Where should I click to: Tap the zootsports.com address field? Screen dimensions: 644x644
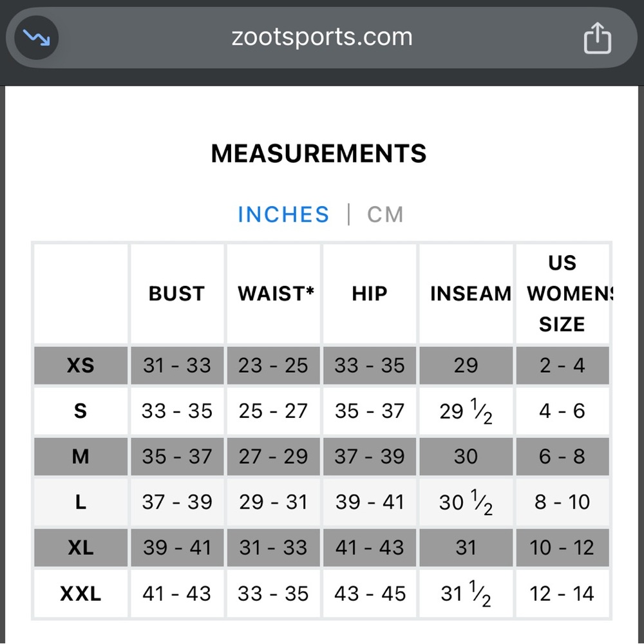[x=321, y=37]
